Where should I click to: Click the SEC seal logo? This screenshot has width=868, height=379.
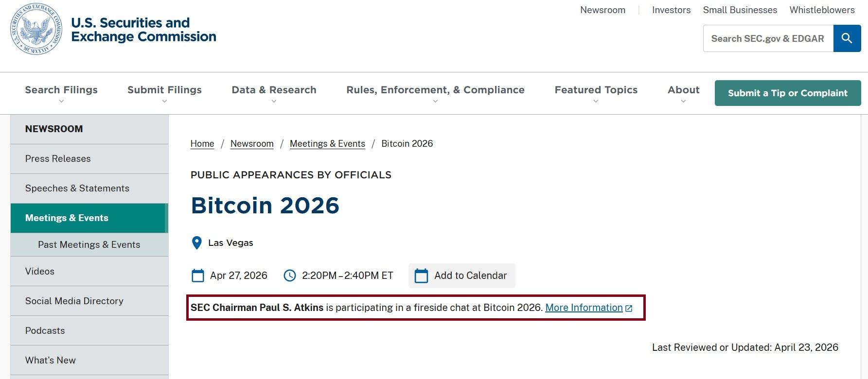[36, 29]
